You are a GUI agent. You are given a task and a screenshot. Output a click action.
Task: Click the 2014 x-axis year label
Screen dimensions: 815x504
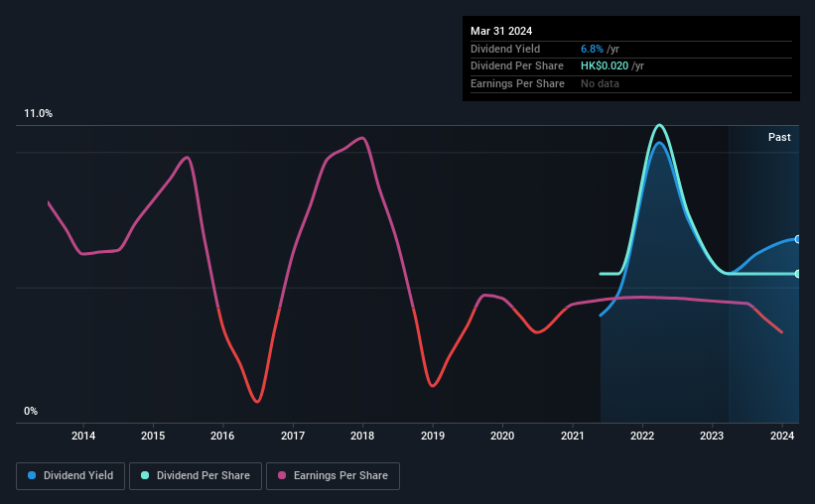point(83,436)
